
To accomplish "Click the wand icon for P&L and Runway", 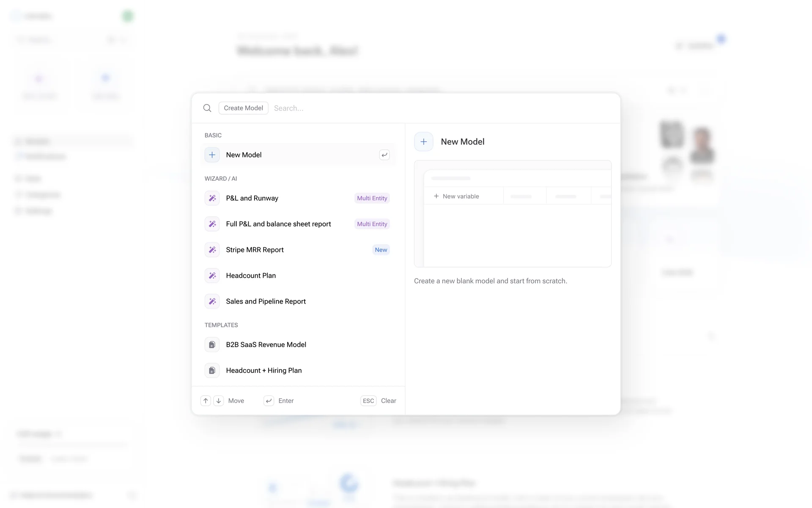I will tap(212, 198).
